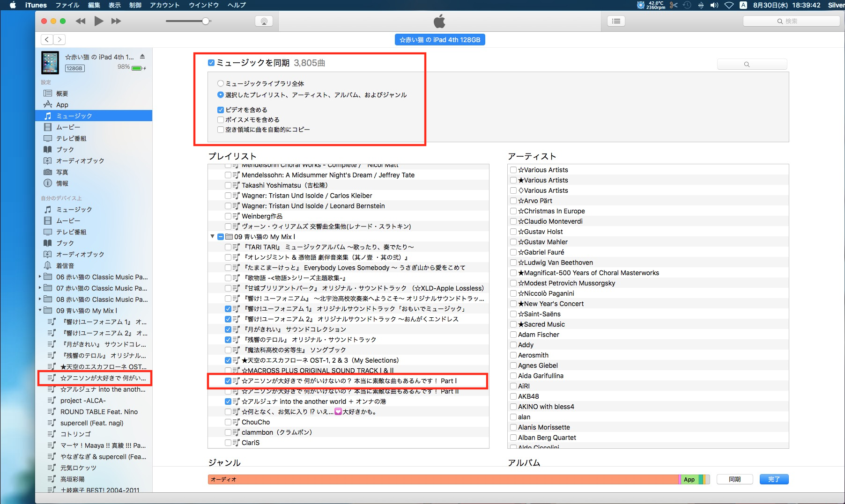This screenshot has width=845, height=504.
Task: Open オーディオブック under 設定 in sidebar
Action: [x=80, y=161]
